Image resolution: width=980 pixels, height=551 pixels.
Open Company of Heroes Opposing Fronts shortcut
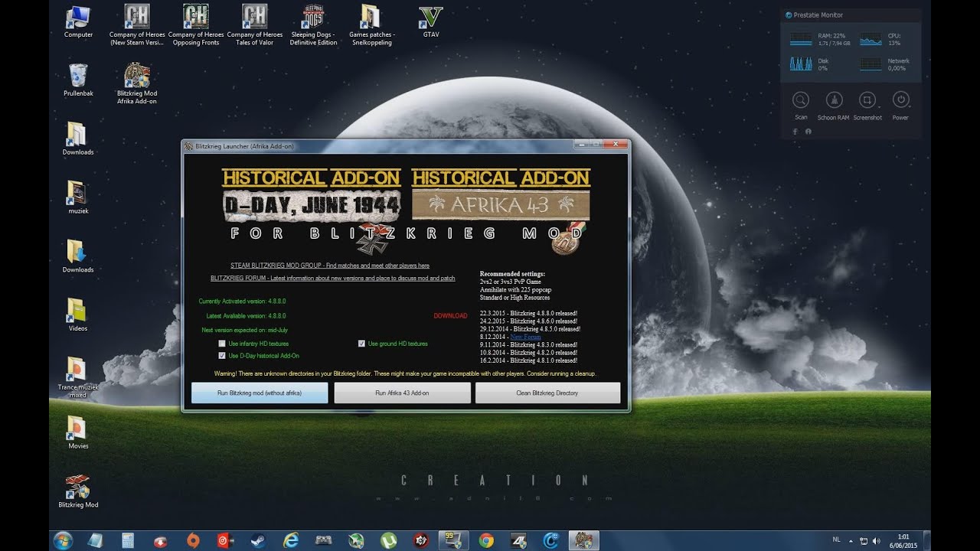point(196,25)
